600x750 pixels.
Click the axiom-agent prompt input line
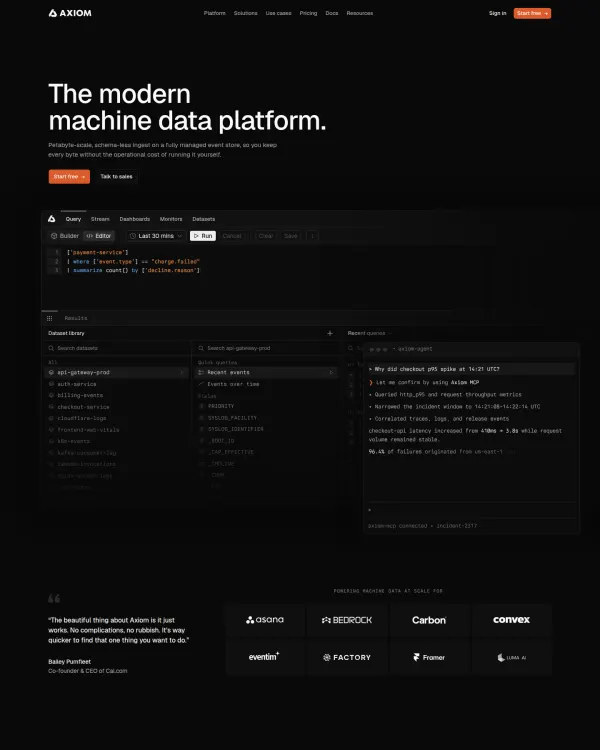pyautogui.click(x=471, y=510)
